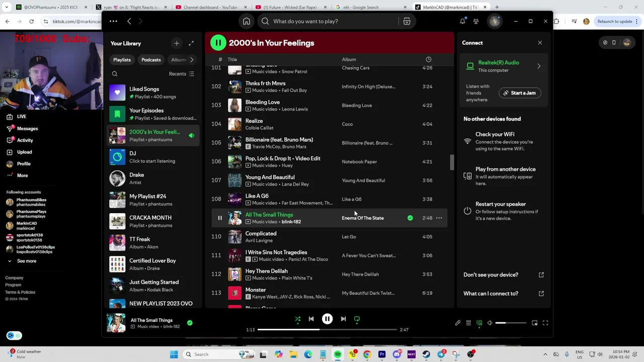Image resolution: width=644 pixels, height=362 pixels.
Task: Expand Your Library to full view
Action: click(x=191, y=43)
